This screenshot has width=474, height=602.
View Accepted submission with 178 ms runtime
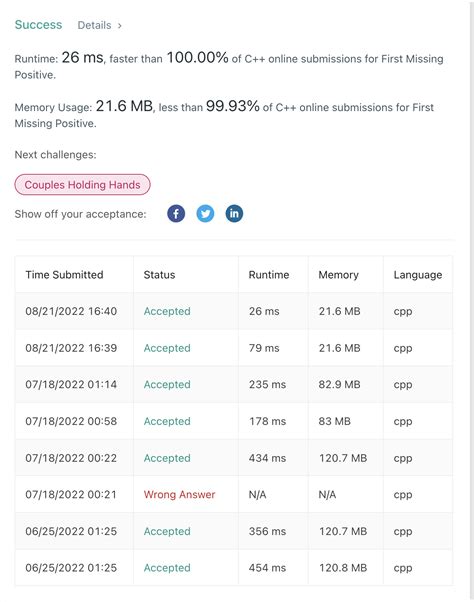click(167, 421)
